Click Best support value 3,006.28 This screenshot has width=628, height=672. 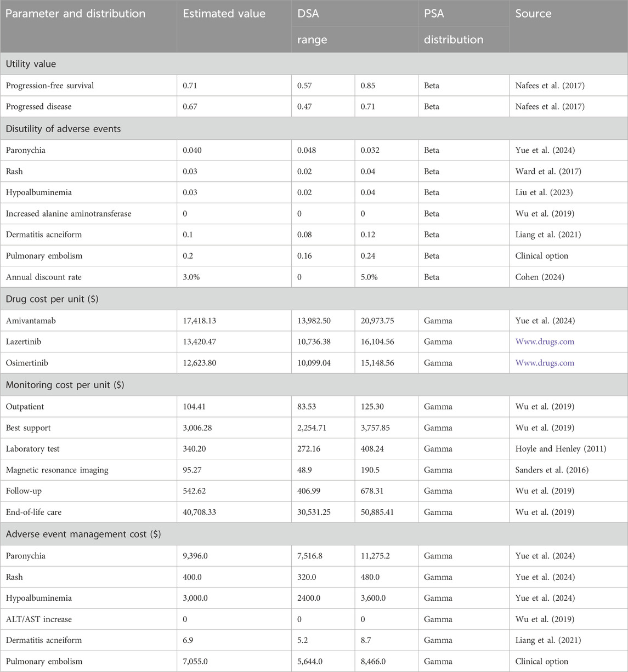197,428
